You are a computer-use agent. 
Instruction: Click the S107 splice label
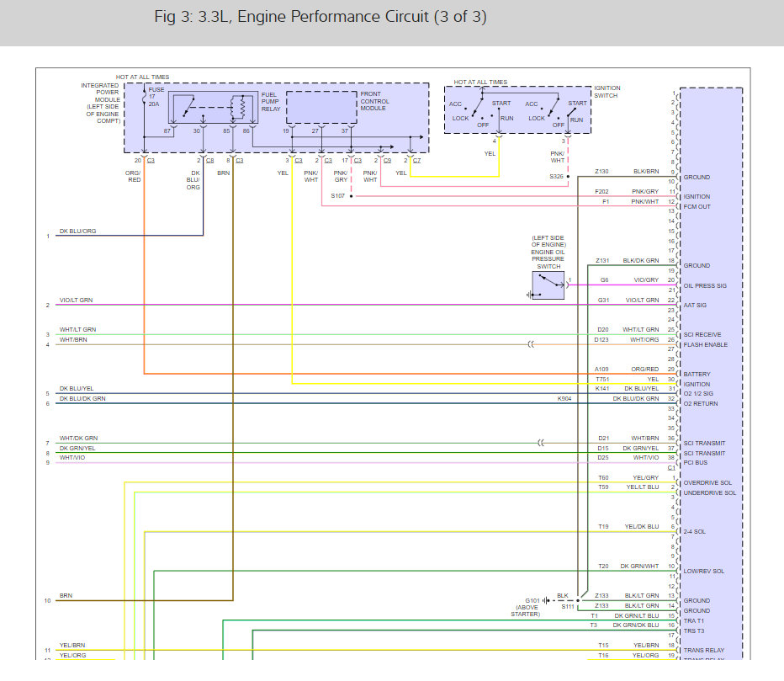click(337, 195)
